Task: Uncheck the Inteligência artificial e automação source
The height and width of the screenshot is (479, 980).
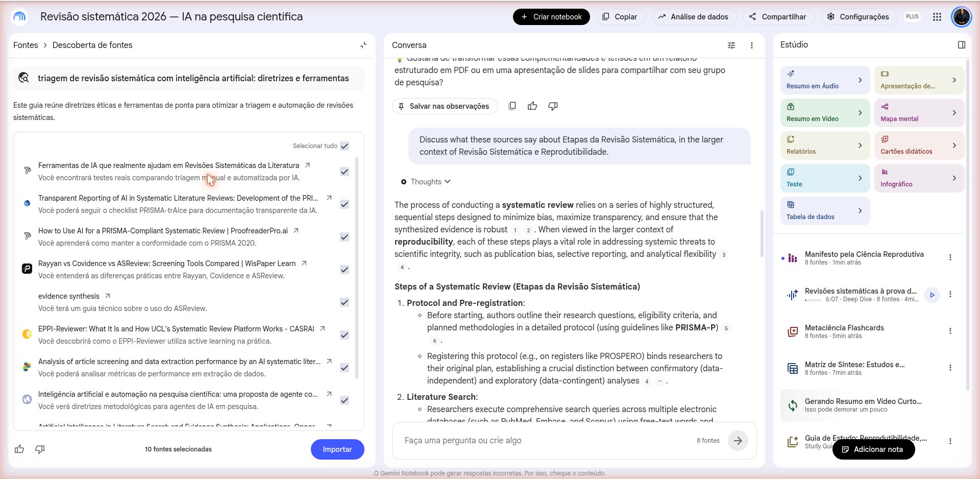Action: 345,400
